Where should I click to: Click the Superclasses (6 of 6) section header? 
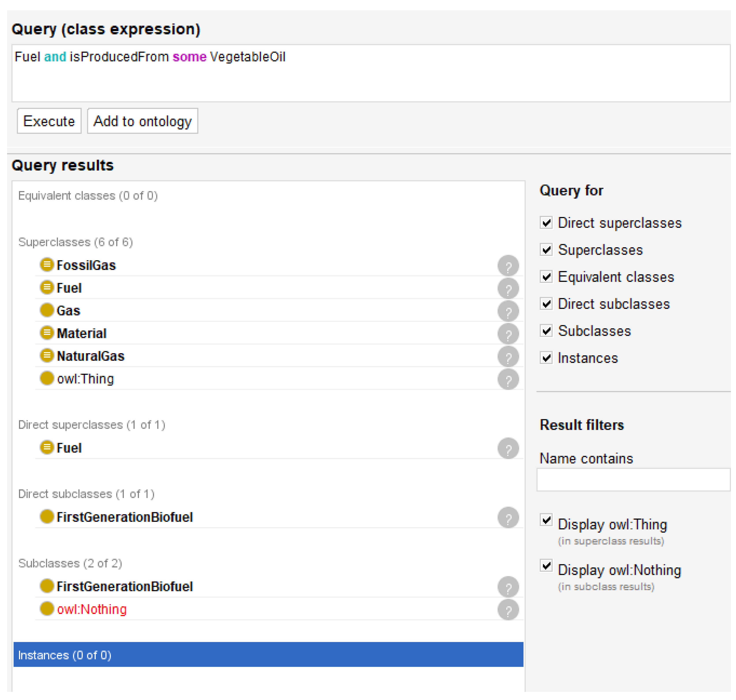point(75,242)
